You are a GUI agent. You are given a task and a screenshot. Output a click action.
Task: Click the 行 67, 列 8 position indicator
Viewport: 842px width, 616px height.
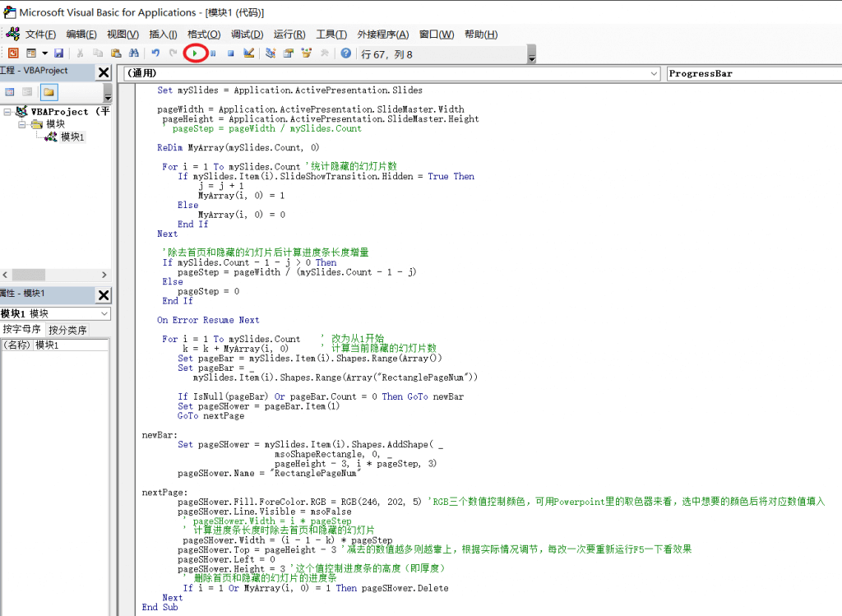(386, 54)
